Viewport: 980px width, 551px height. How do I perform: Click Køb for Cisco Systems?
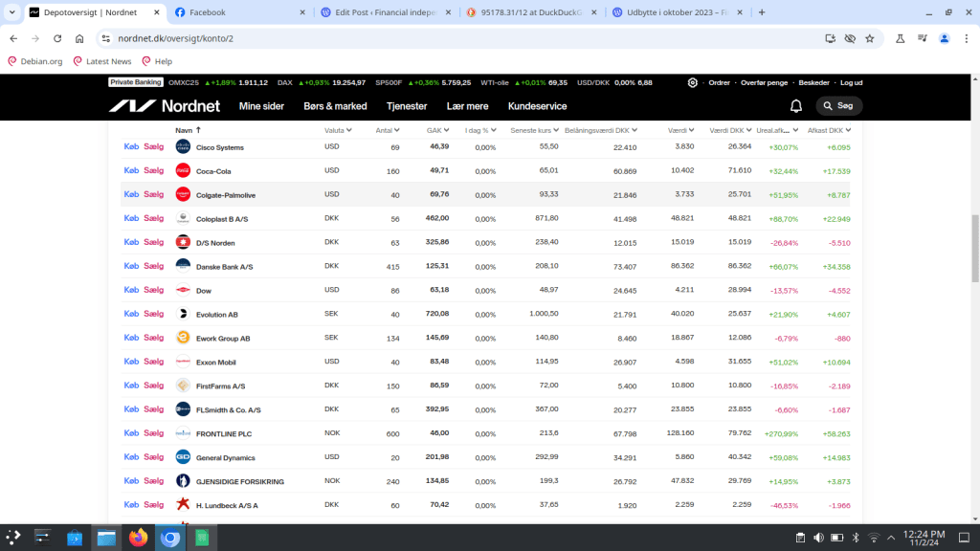click(131, 147)
